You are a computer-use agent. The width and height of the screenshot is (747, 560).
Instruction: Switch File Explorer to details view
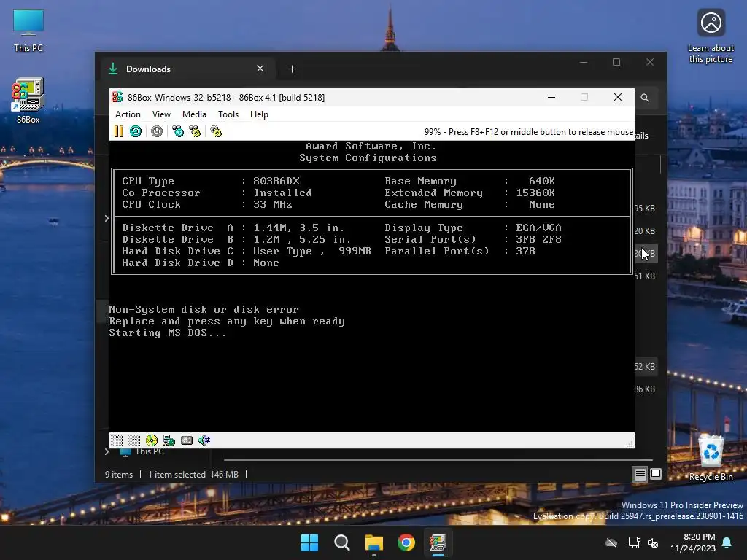(x=640, y=474)
